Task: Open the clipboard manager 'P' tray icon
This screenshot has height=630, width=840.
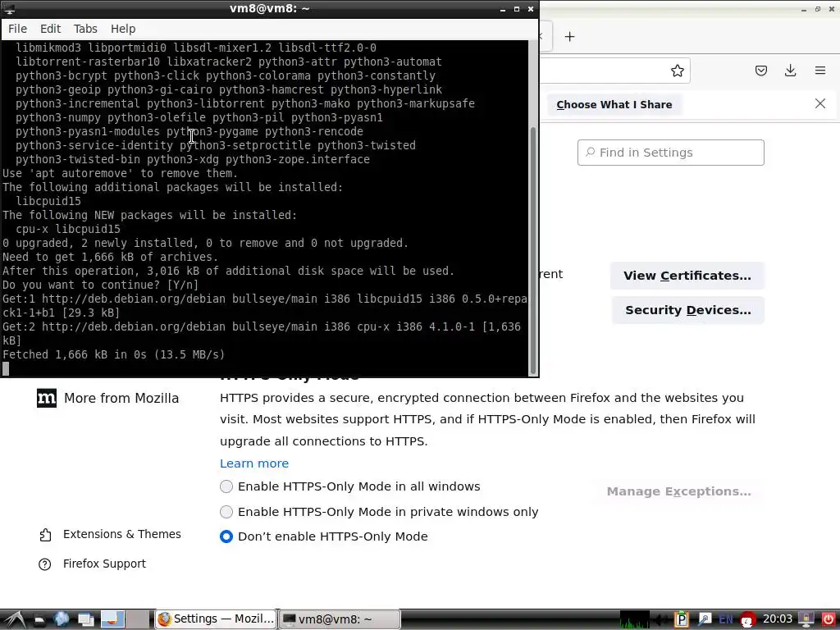Action: coord(682,620)
